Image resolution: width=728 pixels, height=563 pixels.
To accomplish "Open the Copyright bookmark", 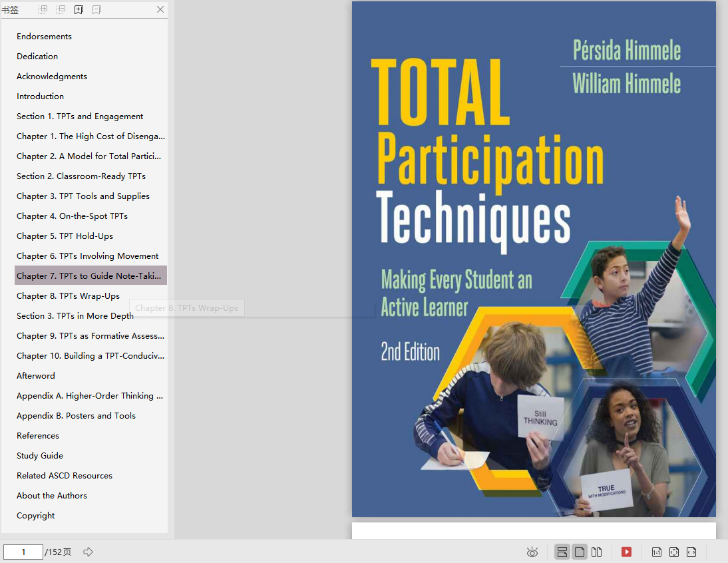I will click(36, 515).
